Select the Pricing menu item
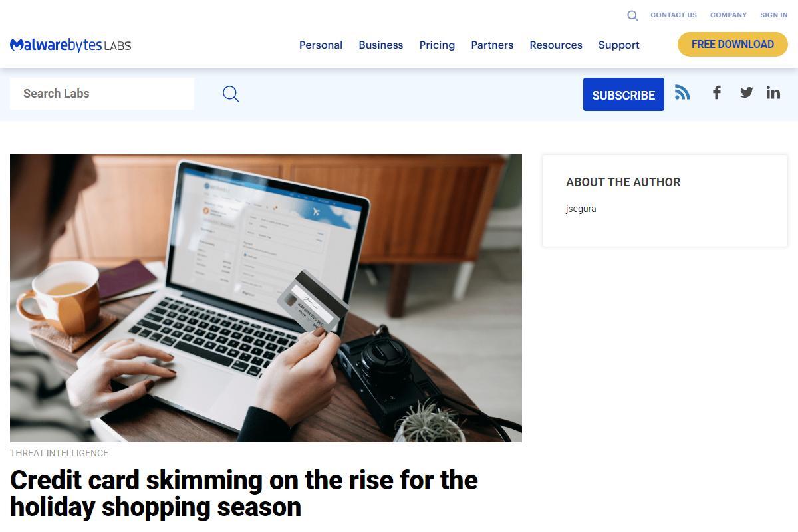 [437, 45]
